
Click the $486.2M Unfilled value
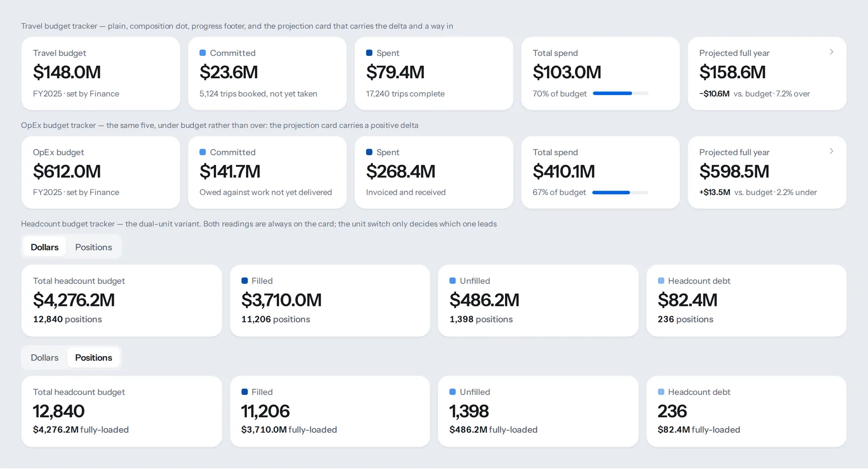484,300
